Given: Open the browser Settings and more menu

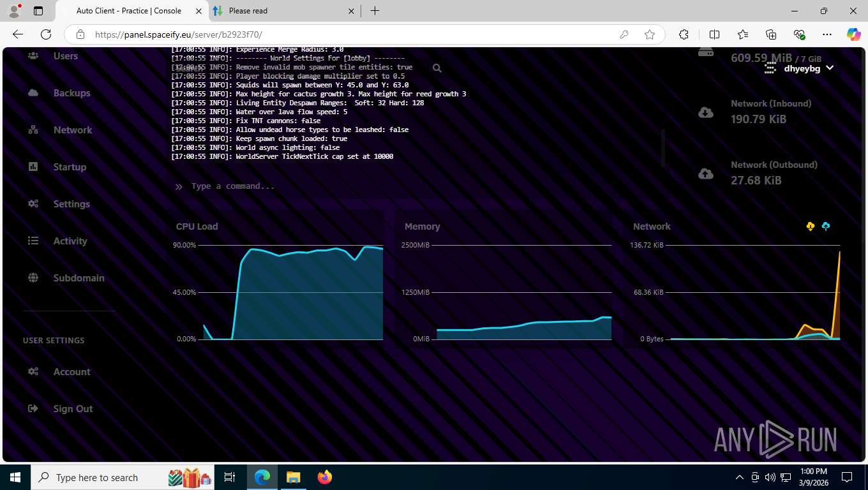Looking at the screenshot, I should tap(827, 34).
